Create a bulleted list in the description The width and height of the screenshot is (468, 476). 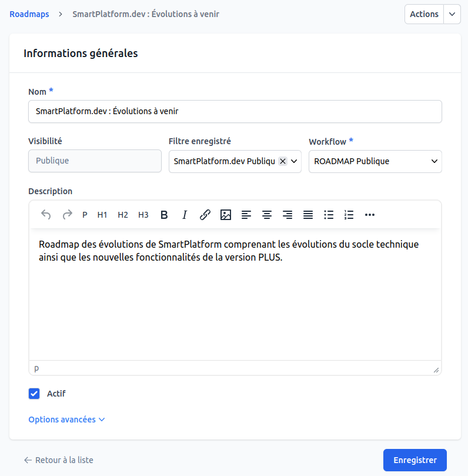[329, 215]
